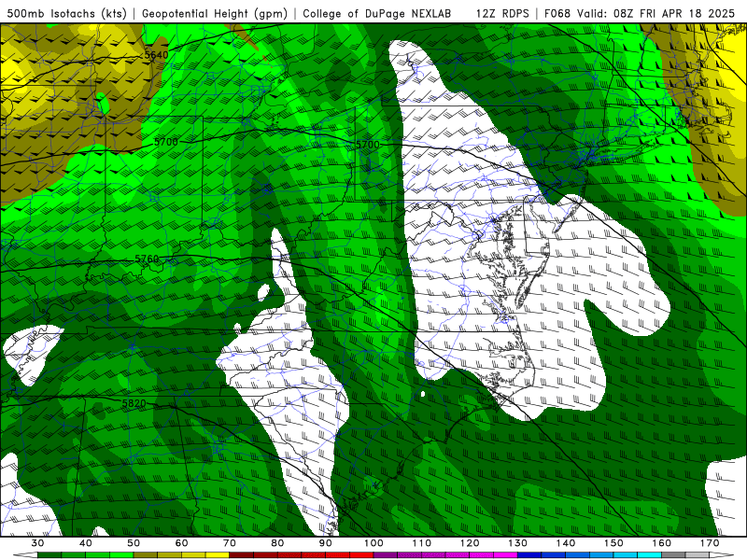Viewport: 747px width, 560px height.
Task: Click the 60 value on the color scale
Action: coord(181,543)
